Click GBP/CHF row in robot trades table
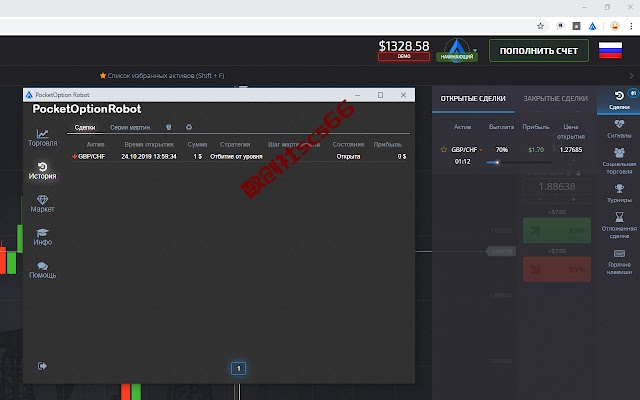The width and height of the screenshot is (640, 400). click(x=239, y=156)
